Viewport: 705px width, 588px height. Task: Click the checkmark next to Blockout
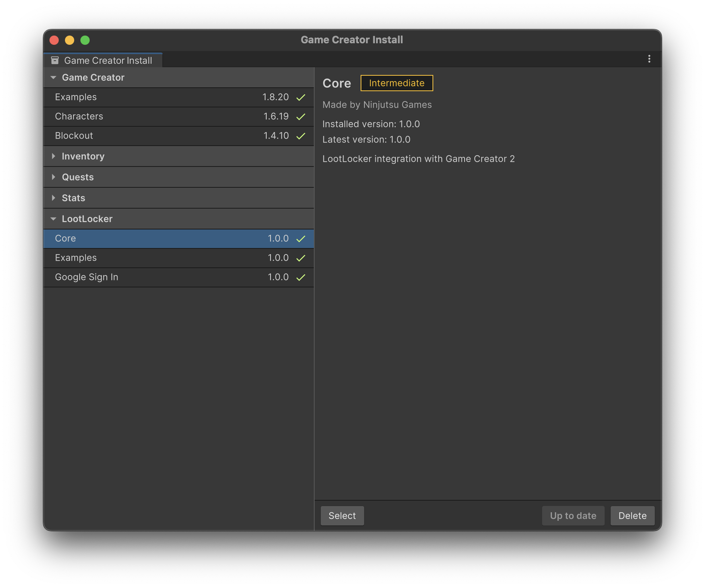coord(301,136)
